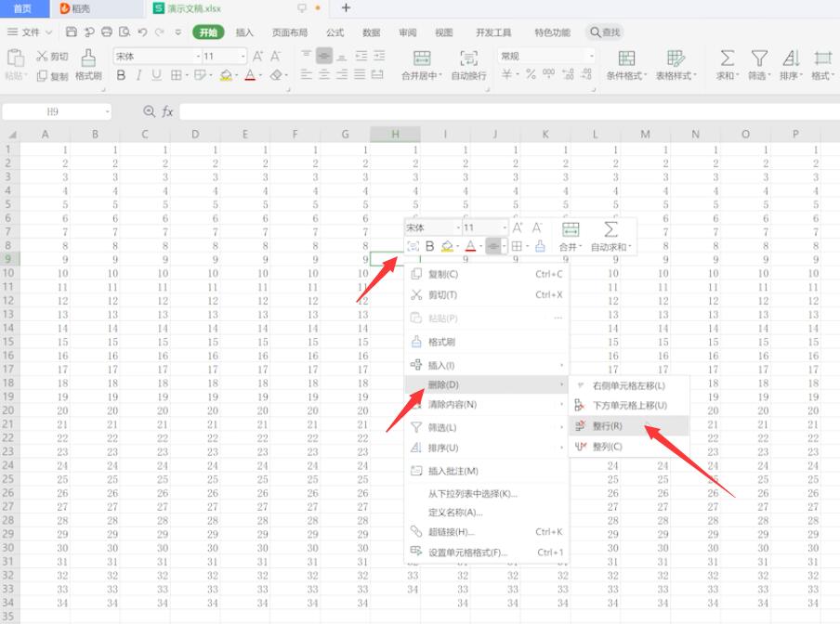Click decrease font size icon in ribbon

tap(275, 57)
